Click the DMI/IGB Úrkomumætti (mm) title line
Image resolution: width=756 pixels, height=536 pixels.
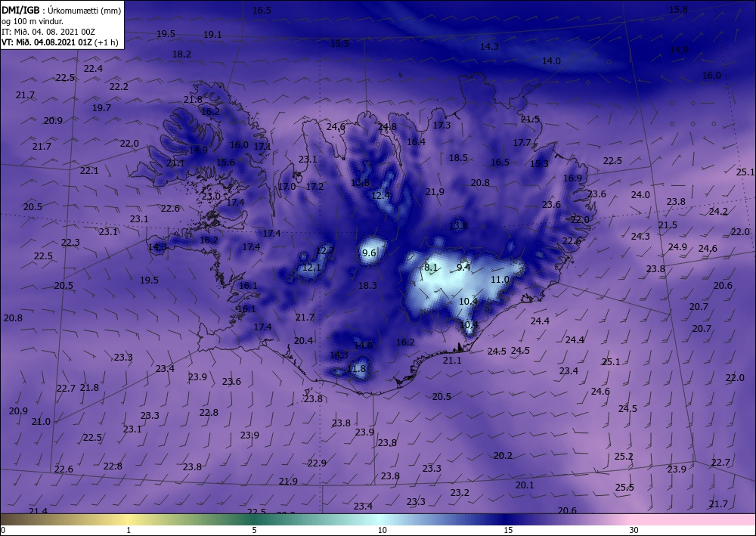point(62,10)
